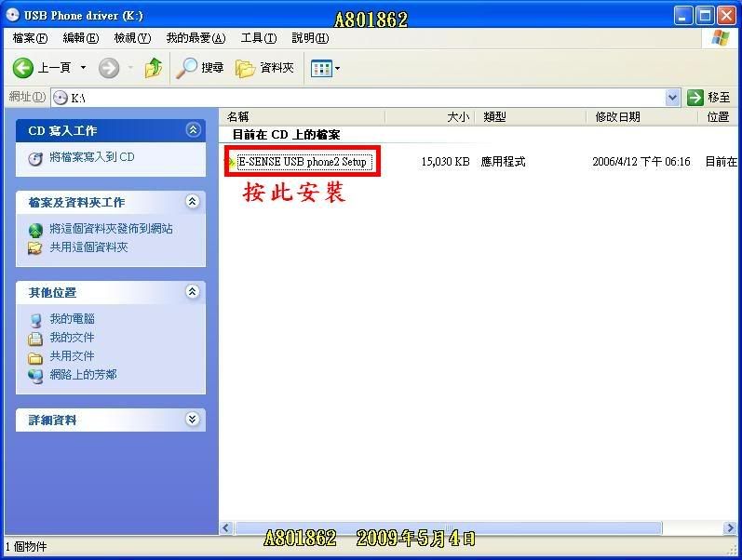Image resolution: width=742 pixels, height=560 pixels.
Task: Expand the address bar dropdown list
Action: [672, 98]
